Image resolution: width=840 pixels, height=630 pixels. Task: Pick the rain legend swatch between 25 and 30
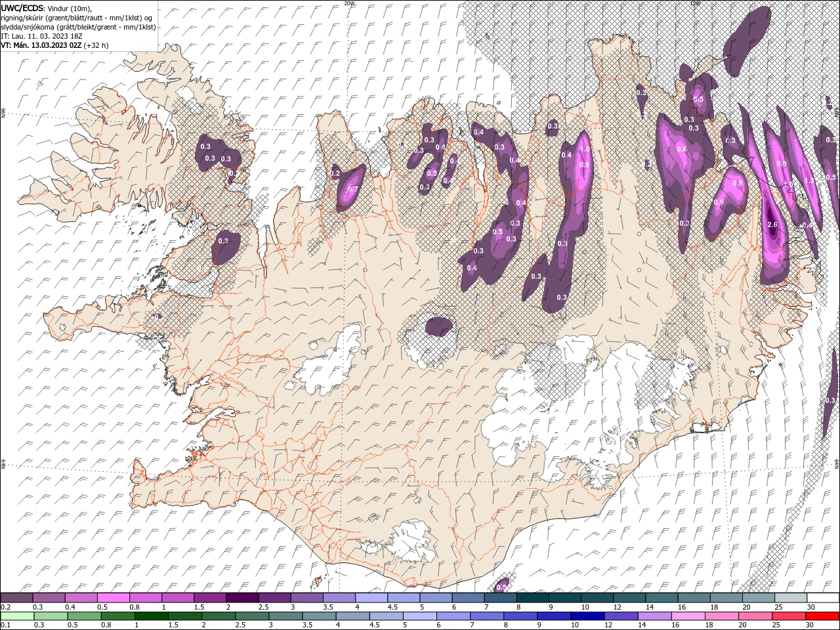[x=789, y=616]
